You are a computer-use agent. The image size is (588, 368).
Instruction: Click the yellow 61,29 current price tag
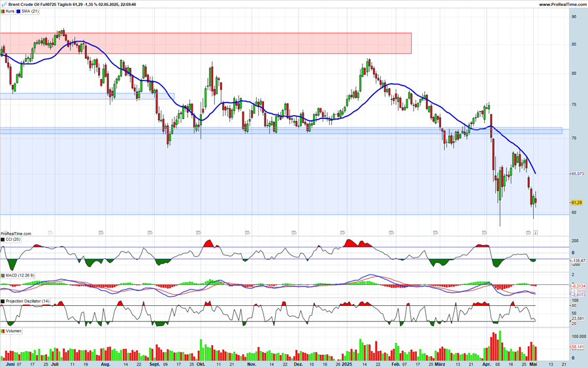pyautogui.click(x=576, y=203)
